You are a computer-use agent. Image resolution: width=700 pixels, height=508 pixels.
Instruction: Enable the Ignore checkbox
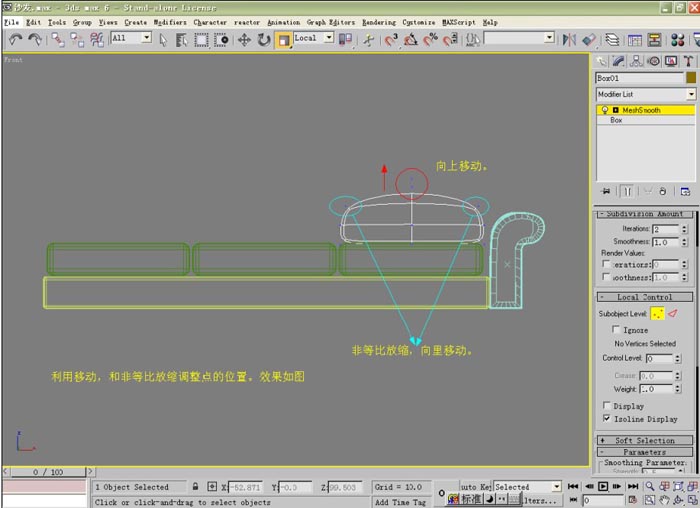coord(615,329)
